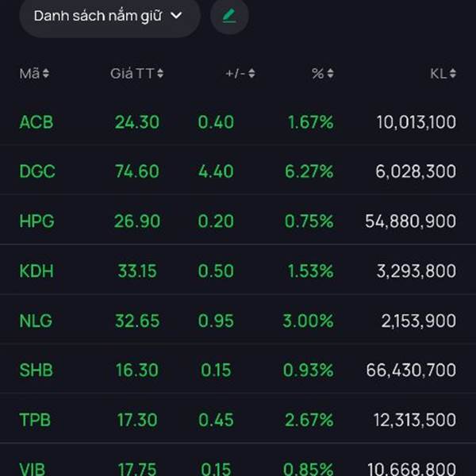This screenshot has height=476, width=476.
Task: Click NLG's 3.00% change value
Action: tap(308, 321)
